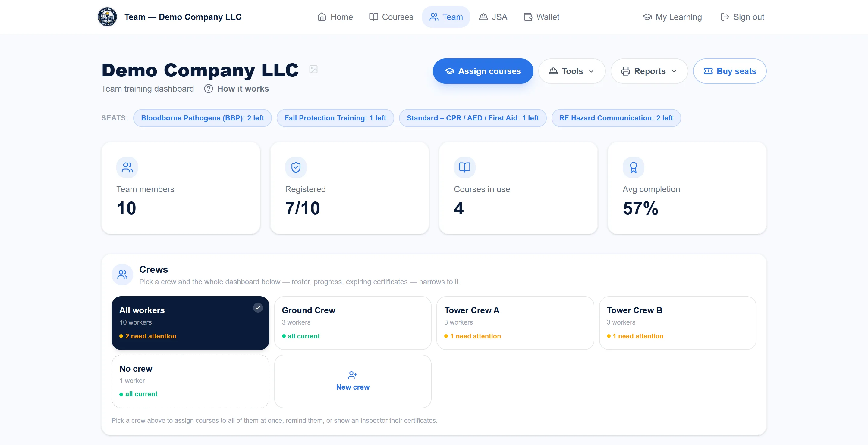Click the Home house icon
Viewport: 868px width, 445px height.
coord(322,17)
